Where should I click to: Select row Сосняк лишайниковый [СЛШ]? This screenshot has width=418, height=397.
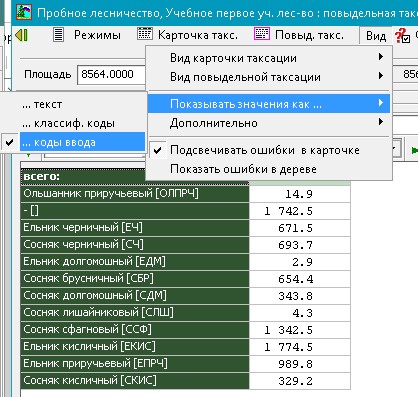pos(135,313)
